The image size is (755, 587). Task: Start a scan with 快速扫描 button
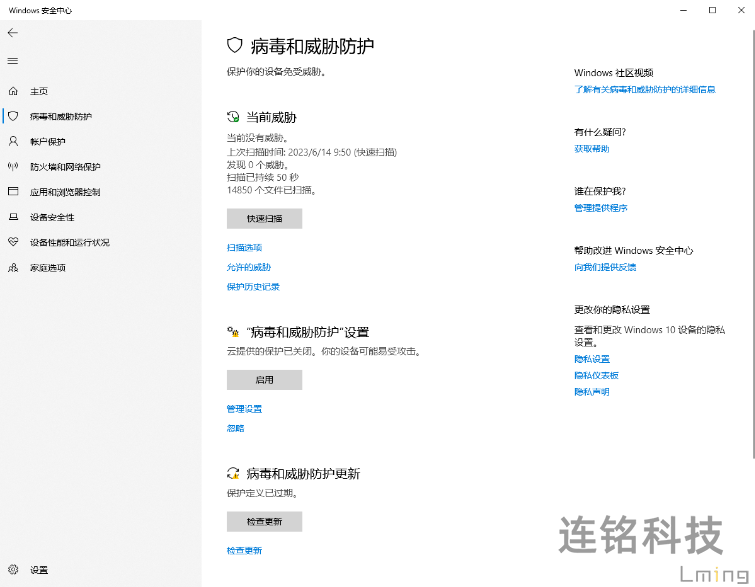(x=264, y=219)
